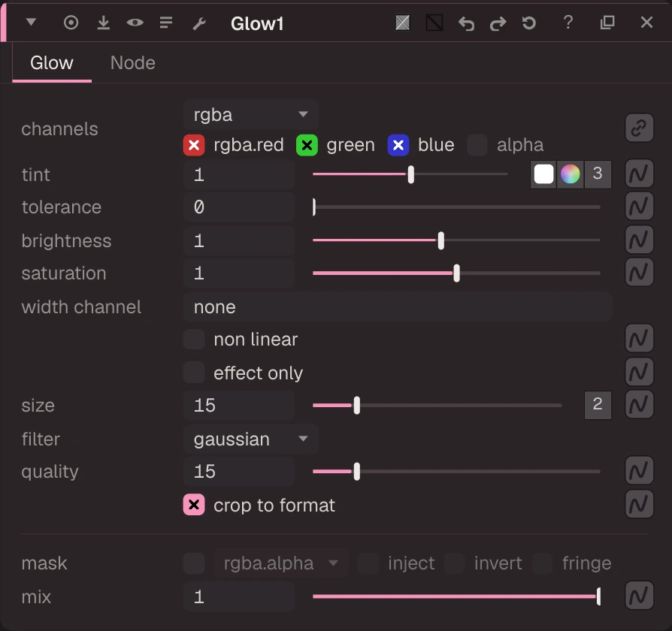The width and height of the screenshot is (672, 631).
Task: Open the saturation animation curve menu
Action: click(x=639, y=272)
